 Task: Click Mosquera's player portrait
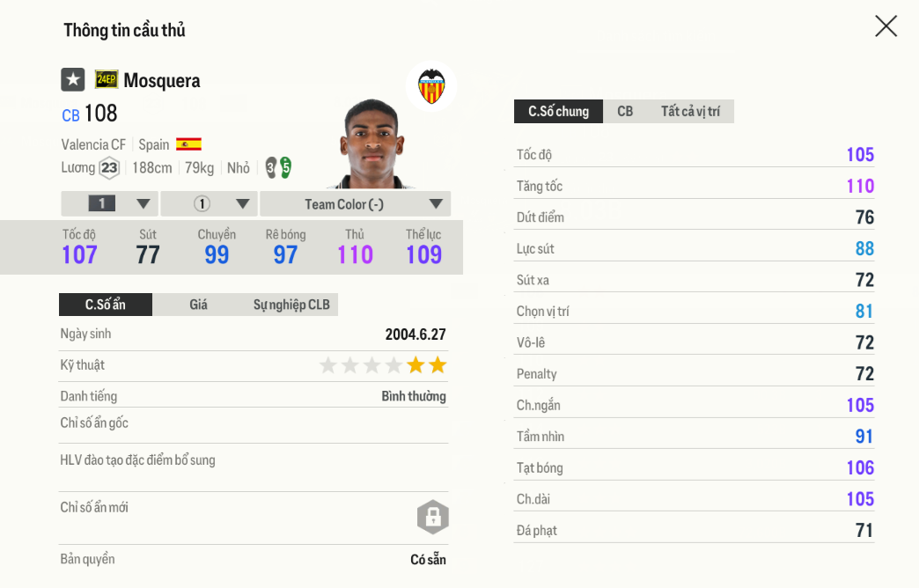point(371,145)
